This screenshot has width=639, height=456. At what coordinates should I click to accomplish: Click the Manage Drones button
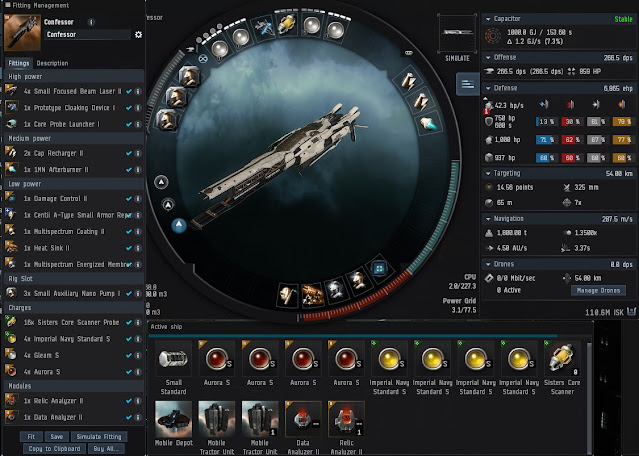(598, 291)
